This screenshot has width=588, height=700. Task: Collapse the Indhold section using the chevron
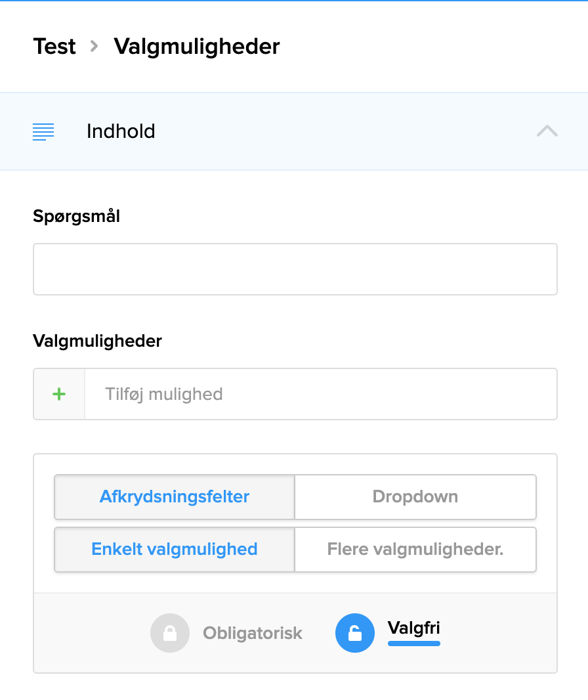click(x=547, y=131)
